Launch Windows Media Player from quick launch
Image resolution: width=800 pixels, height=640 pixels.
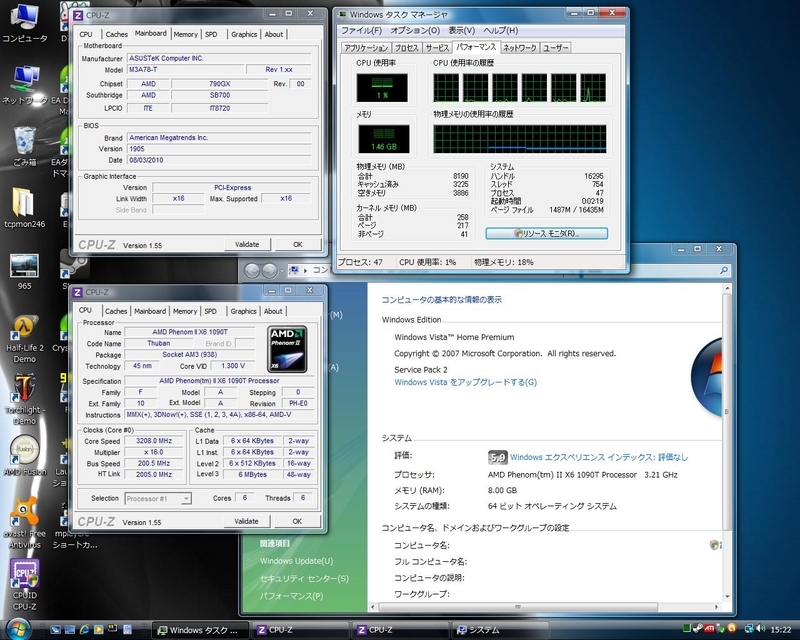(x=98, y=630)
